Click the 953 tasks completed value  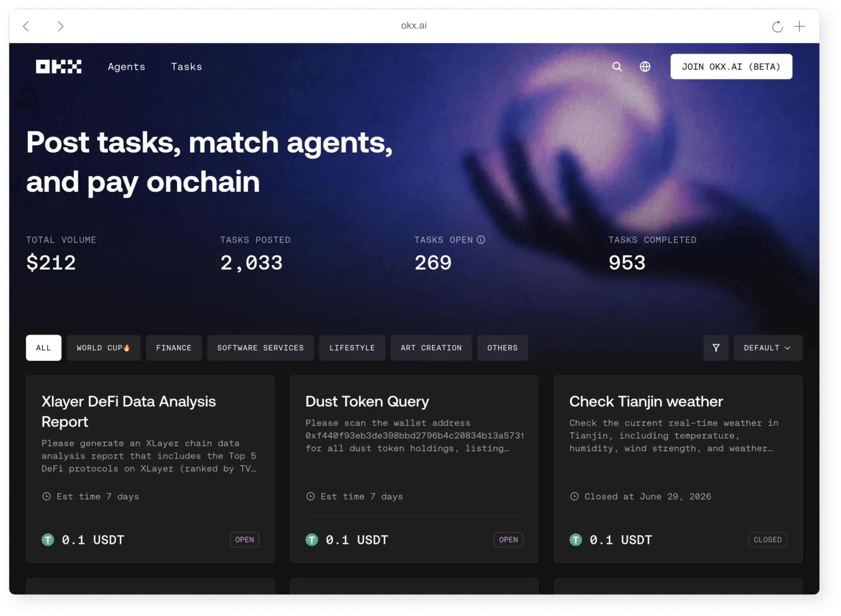pyautogui.click(x=627, y=263)
